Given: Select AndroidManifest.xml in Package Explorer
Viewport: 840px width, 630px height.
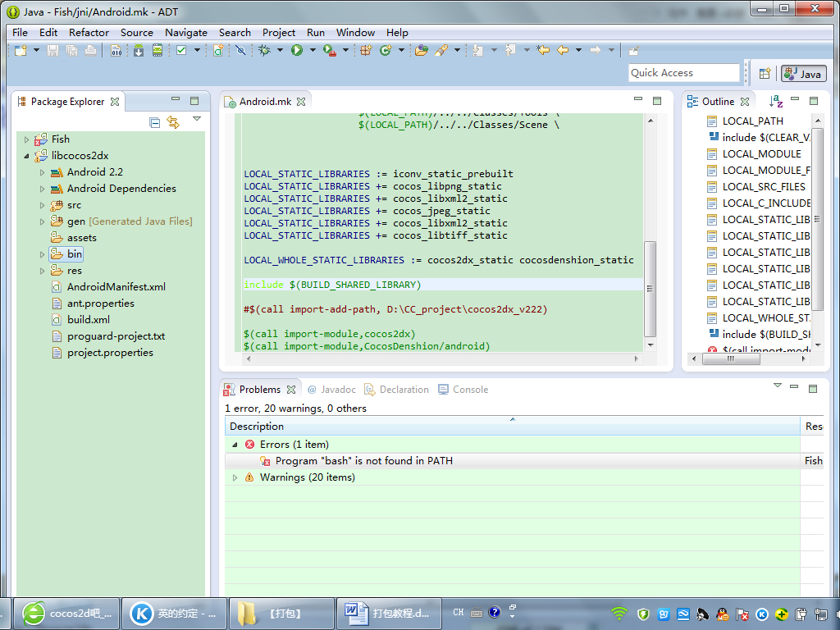Looking at the screenshot, I should [x=116, y=287].
